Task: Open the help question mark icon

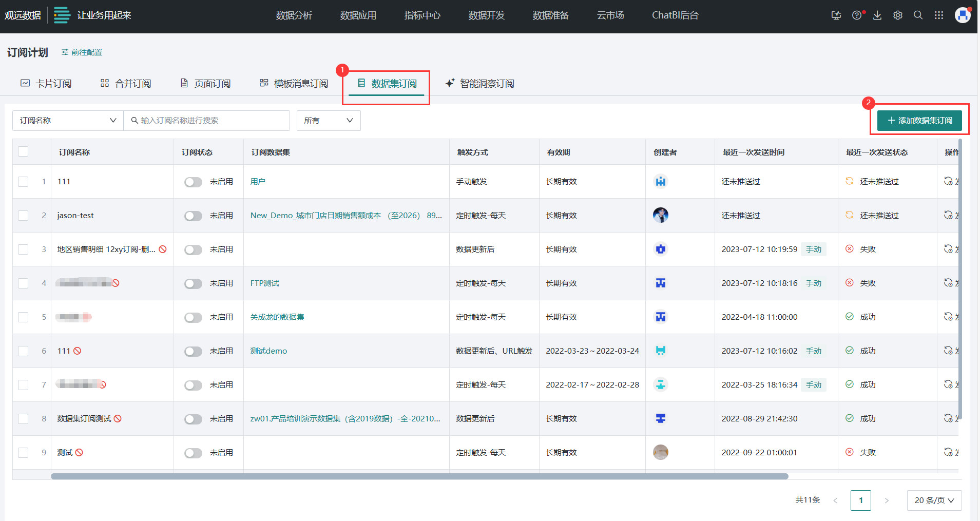Action: click(857, 15)
